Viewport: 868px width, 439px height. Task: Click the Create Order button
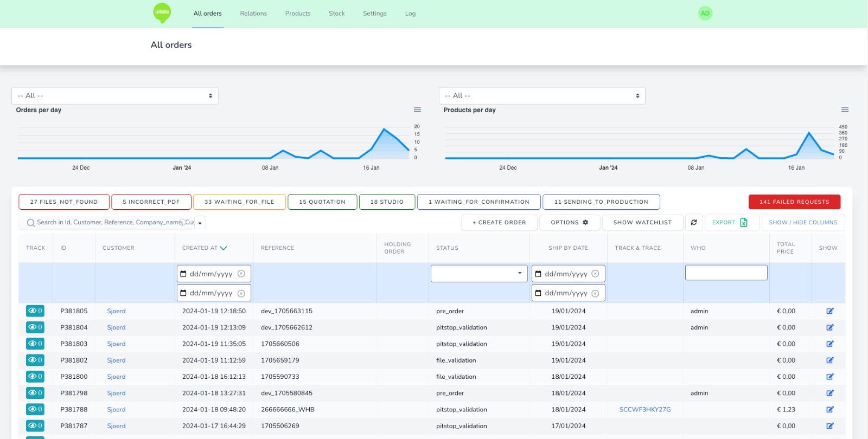pos(499,222)
